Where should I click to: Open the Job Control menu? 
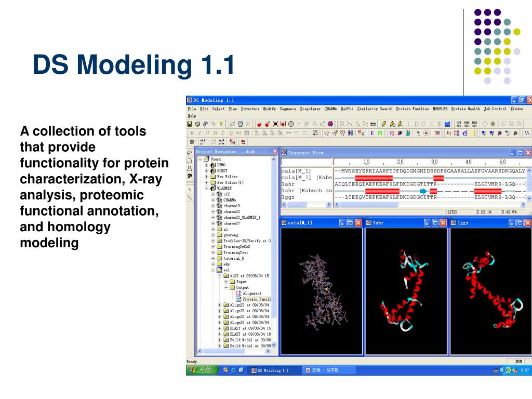pos(495,109)
